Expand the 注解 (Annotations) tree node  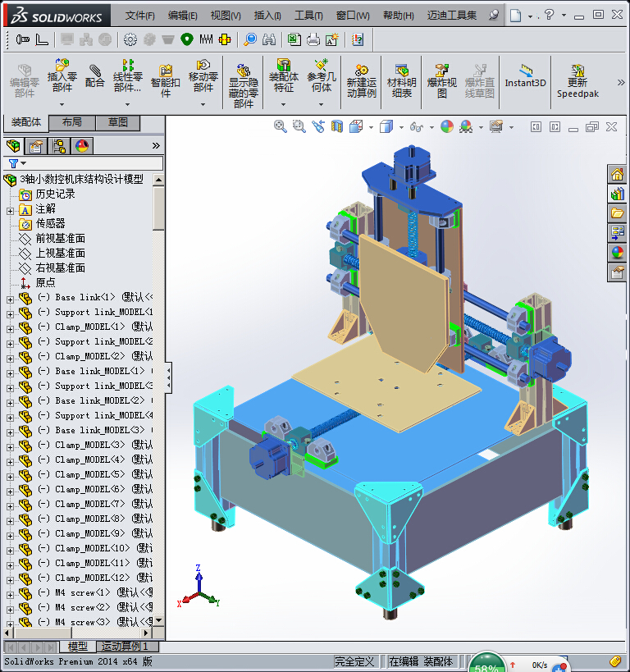click(x=10, y=211)
